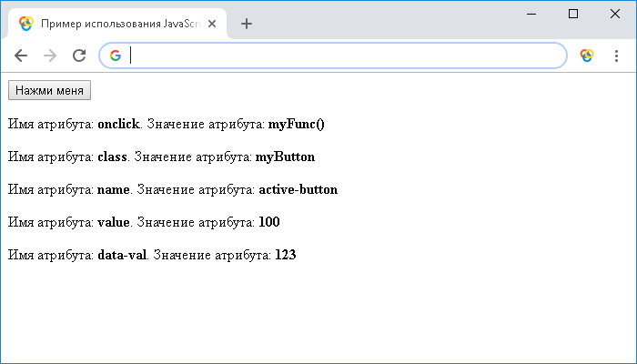Select the 'Пример использования JavaScript' tab
Image resolution: width=637 pixels, height=364 pixels.
click(118, 24)
